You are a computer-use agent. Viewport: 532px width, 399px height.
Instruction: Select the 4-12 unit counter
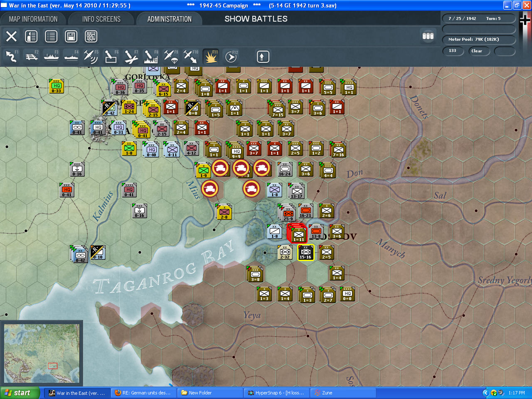[191, 149]
